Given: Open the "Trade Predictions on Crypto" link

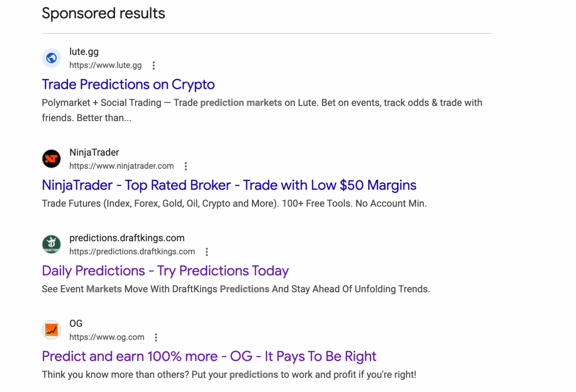Looking at the screenshot, I should click(128, 85).
